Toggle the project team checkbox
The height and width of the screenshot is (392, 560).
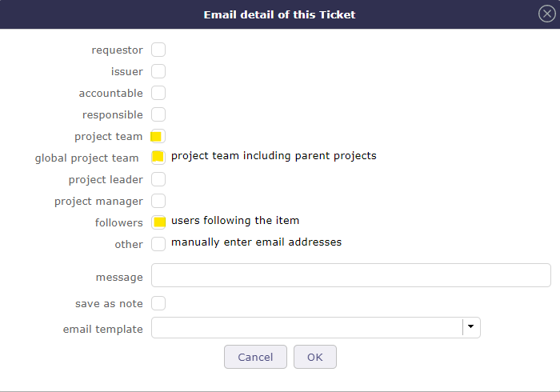pos(158,137)
